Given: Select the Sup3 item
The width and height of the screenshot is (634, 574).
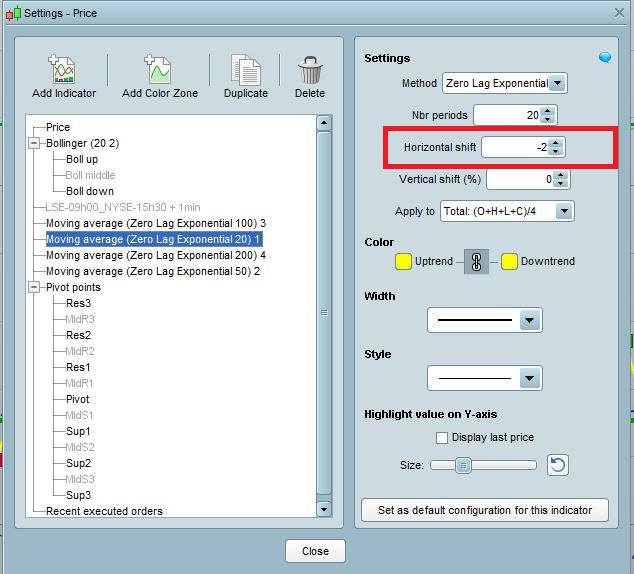Looking at the screenshot, I should coord(78,495).
